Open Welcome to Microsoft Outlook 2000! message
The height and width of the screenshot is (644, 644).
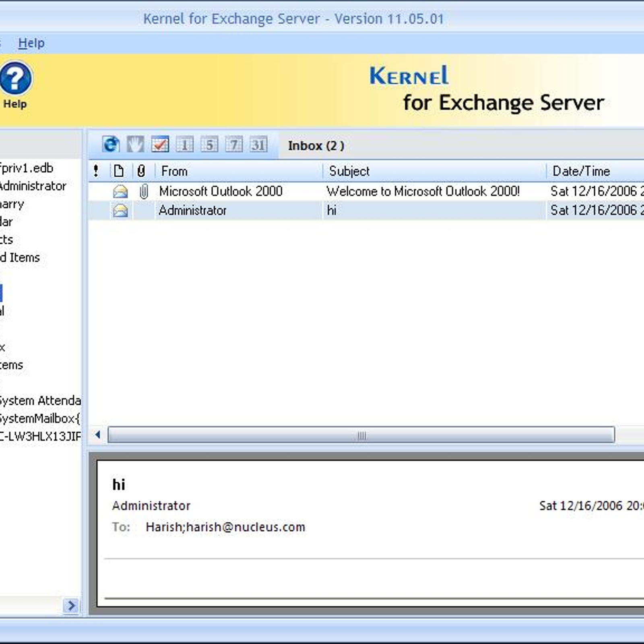pyautogui.click(x=423, y=191)
